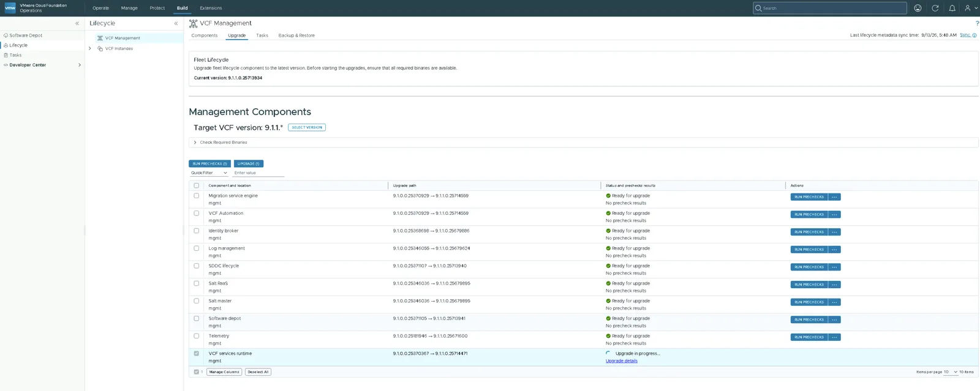Check the Log management row
The height and width of the screenshot is (391, 980).
(197, 248)
